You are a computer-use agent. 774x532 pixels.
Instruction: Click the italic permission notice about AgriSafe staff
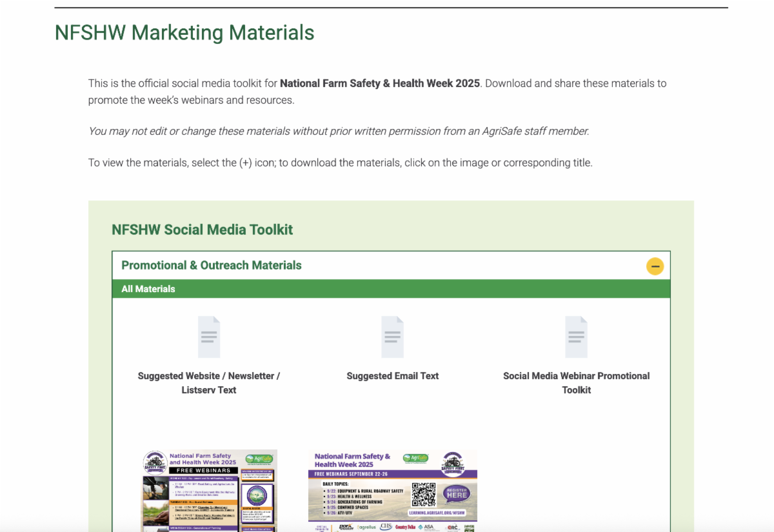[339, 131]
